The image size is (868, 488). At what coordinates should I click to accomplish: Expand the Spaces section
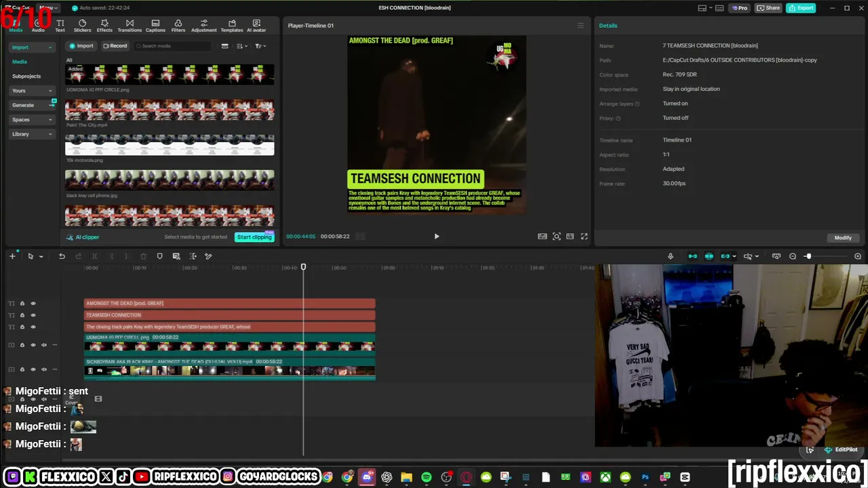tap(33, 120)
